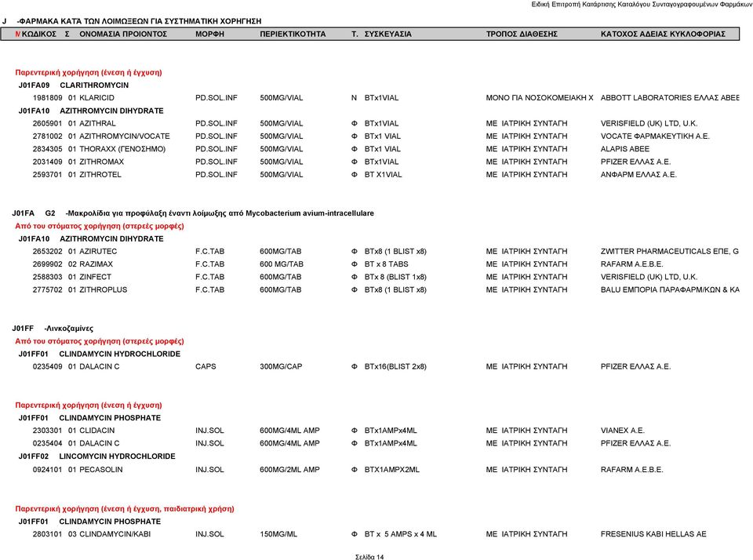Image resolution: width=753 pixels, height=560 pixels.
Task: Click the ΜΟΡΦΗ column header
Action: (210, 34)
